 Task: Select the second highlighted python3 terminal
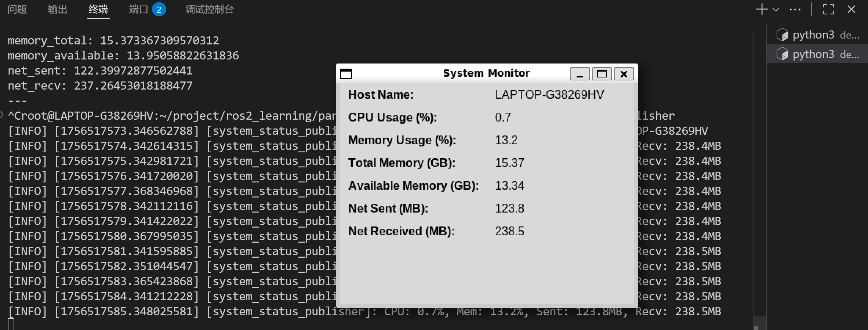818,54
